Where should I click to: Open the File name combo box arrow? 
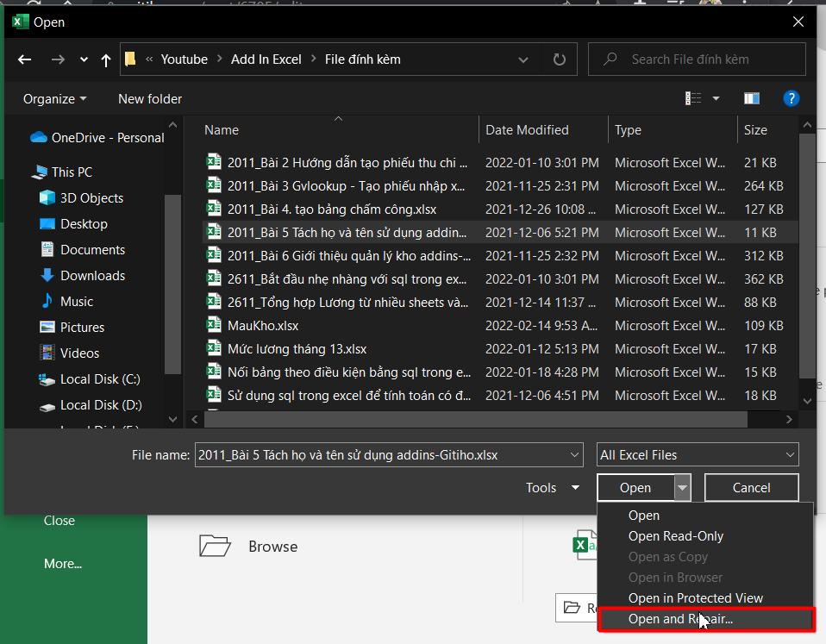tap(573, 454)
